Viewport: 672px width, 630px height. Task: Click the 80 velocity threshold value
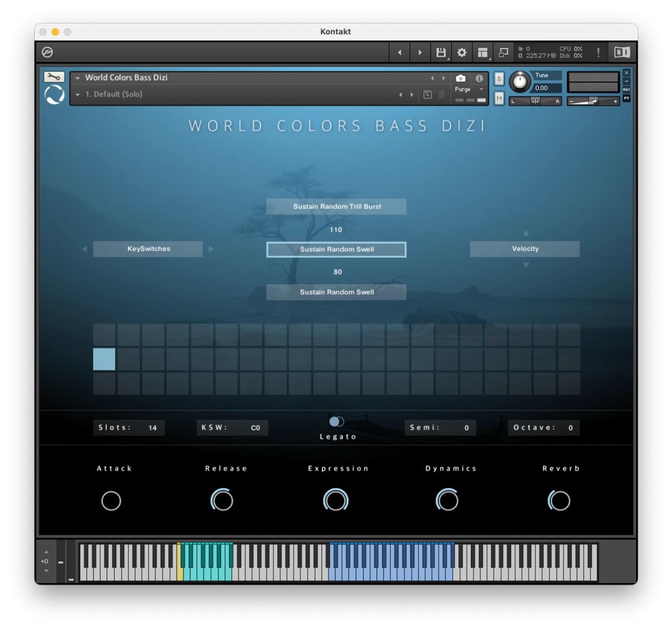pos(338,272)
